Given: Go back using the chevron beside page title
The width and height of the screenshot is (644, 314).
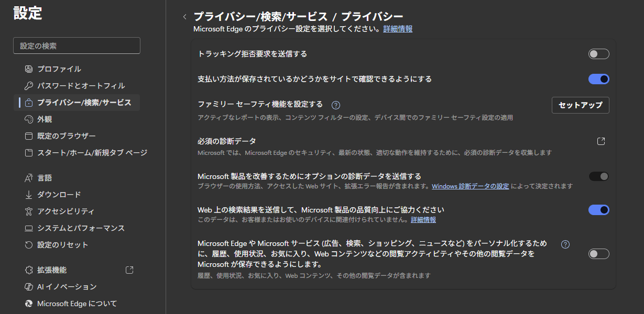Looking at the screenshot, I should coord(184,17).
